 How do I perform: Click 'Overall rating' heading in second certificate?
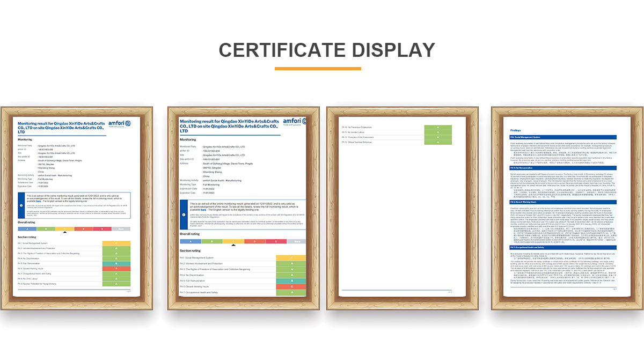pos(191,234)
